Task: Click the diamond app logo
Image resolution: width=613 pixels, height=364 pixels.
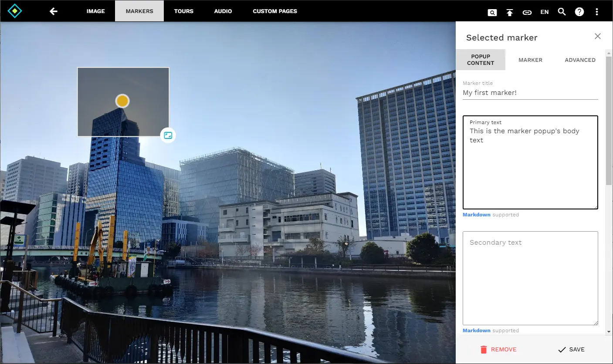Action: tap(15, 11)
